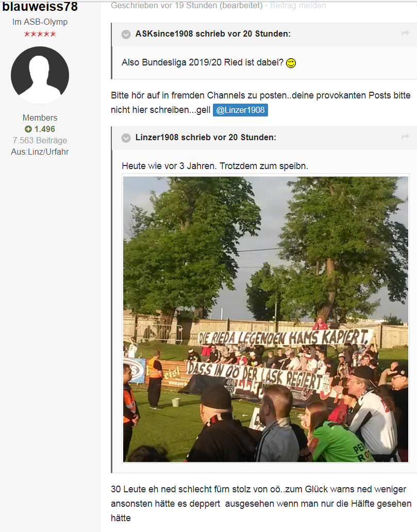Click Linzer1908 schrieb vor 20 Stunden header
The image size is (417, 532).
[206, 137]
